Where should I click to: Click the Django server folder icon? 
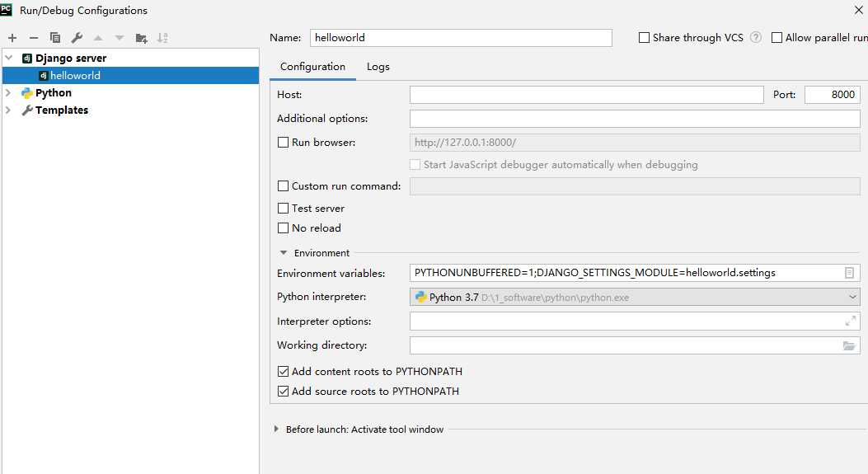pyautogui.click(x=26, y=59)
